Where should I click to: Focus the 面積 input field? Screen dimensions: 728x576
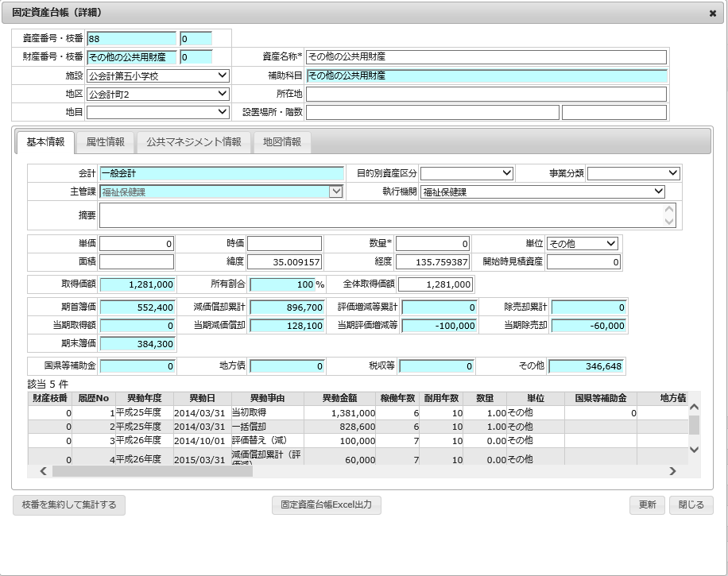point(137,261)
